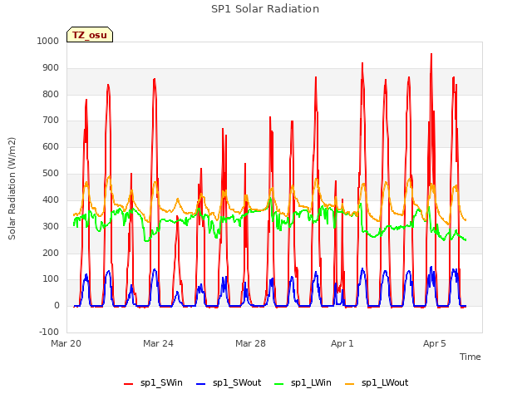Click the 700 y-axis tick label
The height and width of the screenshot is (399, 532).
click(51, 120)
